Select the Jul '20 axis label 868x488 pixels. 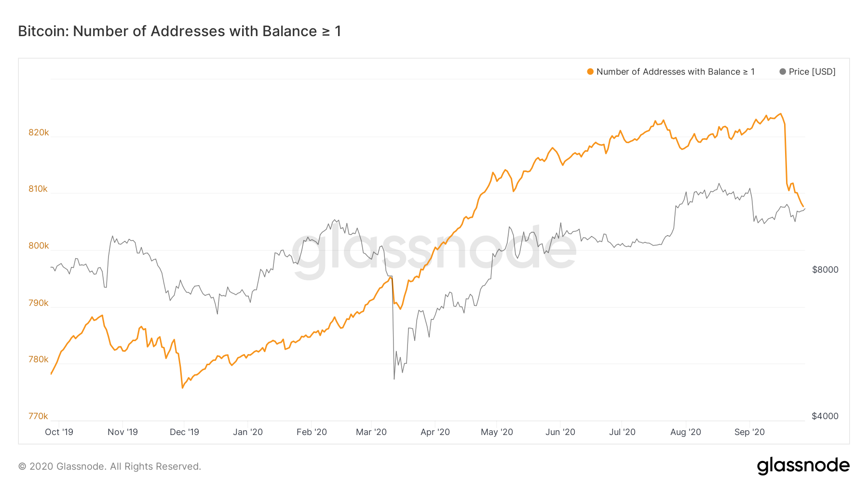coord(622,432)
